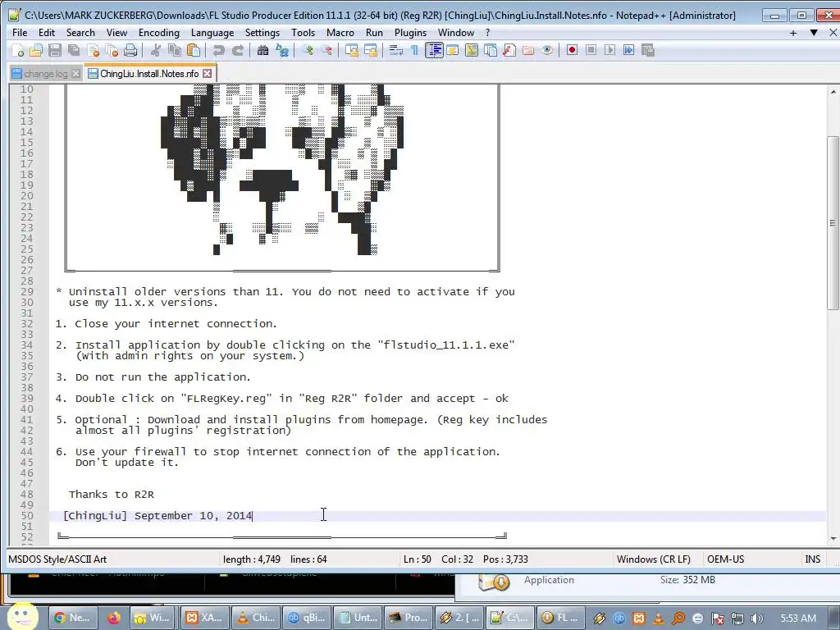The height and width of the screenshot is (630, 840).
Task: Click the Stop Recording macro icon
Action: pyautogui.click(x=591, y=50)
